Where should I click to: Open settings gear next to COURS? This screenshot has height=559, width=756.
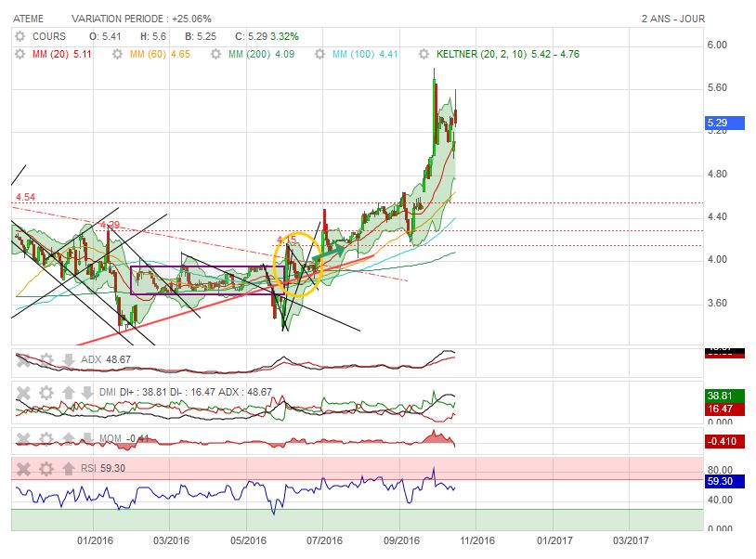tap(20, 36)
